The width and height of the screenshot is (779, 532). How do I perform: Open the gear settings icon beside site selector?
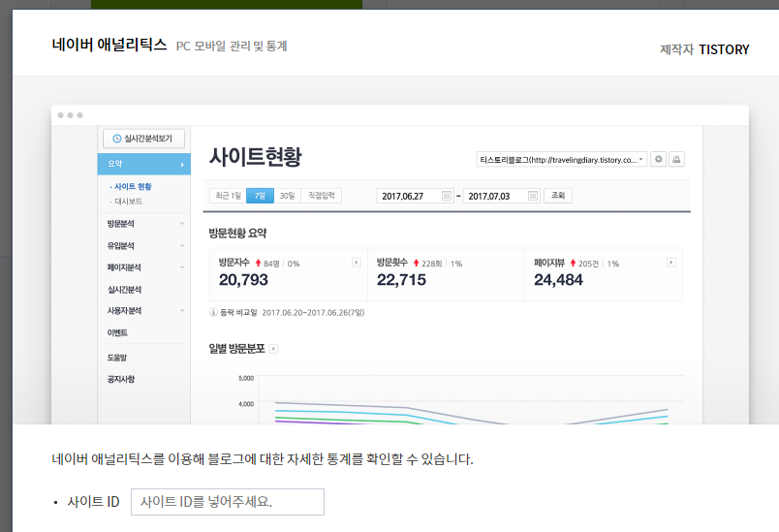pyautogui.click(x=658, y=160)
